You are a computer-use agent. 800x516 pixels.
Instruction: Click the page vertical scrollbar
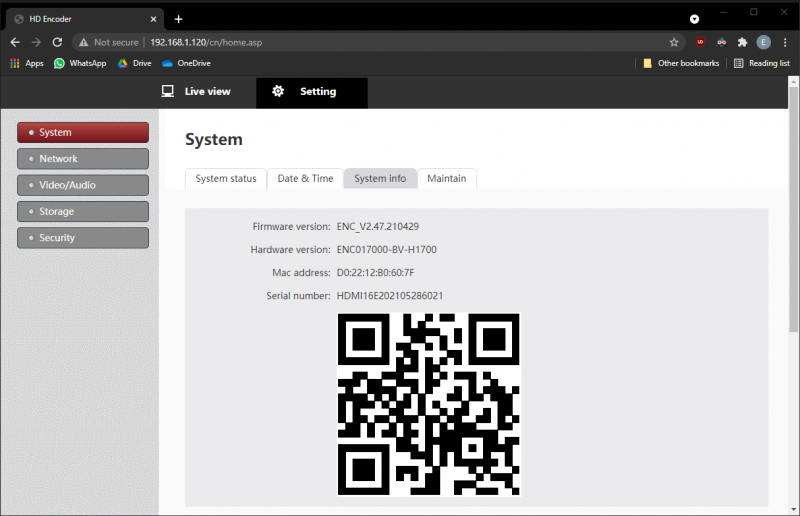[793, 209]
